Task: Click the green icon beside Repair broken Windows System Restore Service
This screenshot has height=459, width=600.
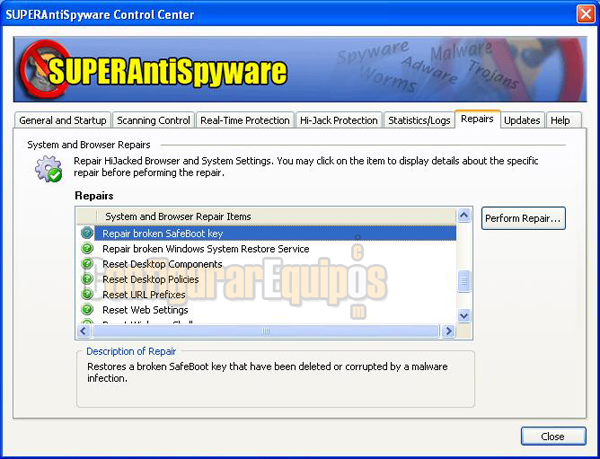Action: 87,248
